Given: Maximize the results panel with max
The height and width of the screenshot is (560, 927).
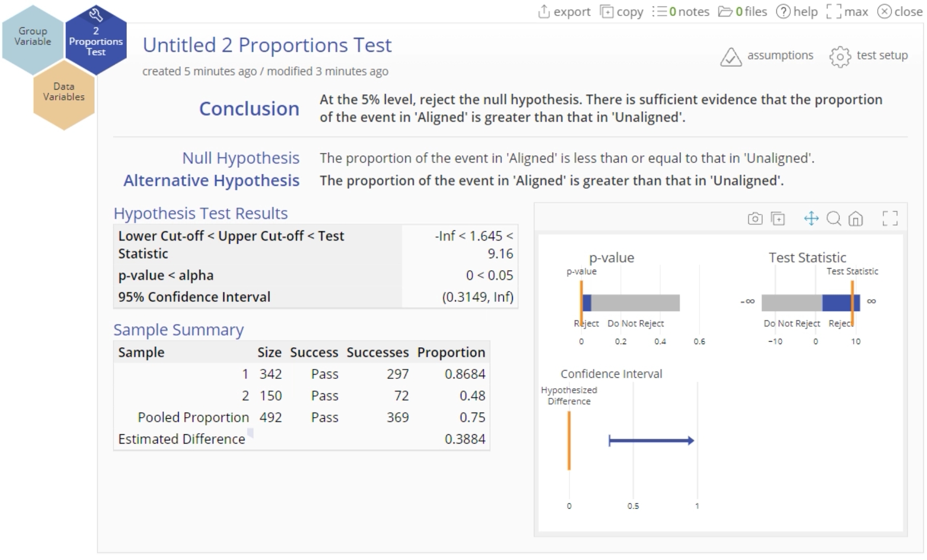Looking at the screenshot, I should point(847,11).
